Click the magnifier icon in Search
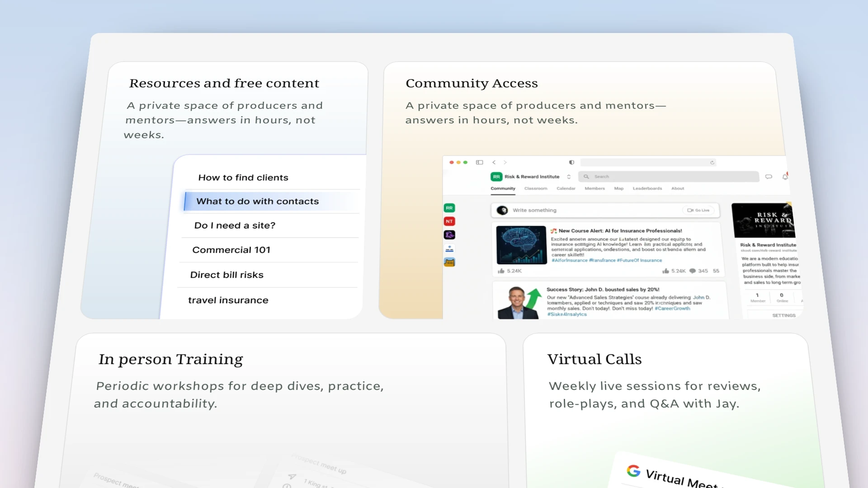Screen dimensions: 868x488 tap(586, 177)
